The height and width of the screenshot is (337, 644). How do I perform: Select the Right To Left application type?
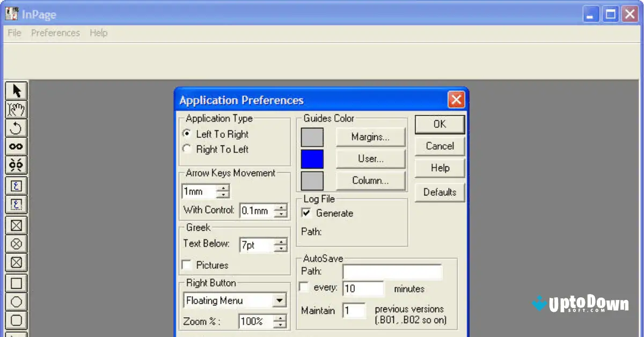pyautogui.click(x=186, y=150)
